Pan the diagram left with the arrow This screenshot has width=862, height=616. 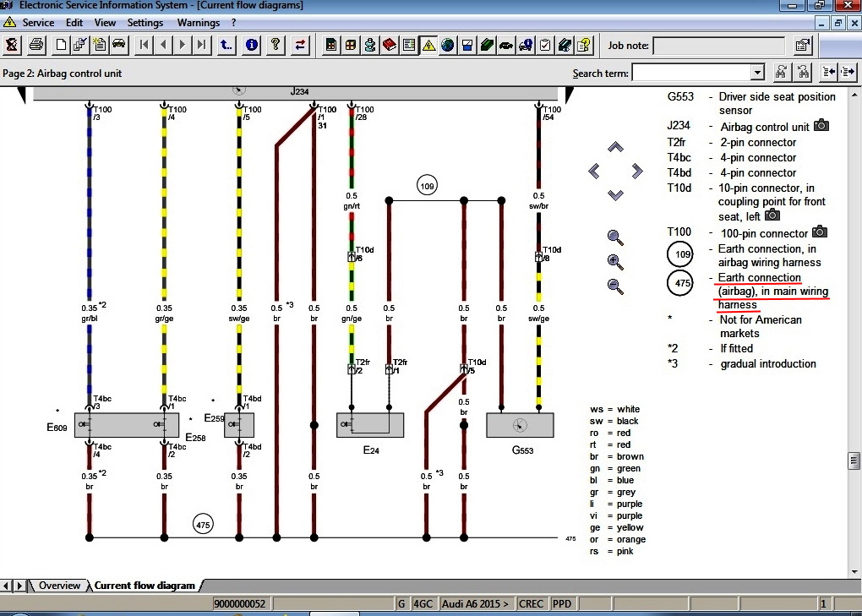pos(594,171)
